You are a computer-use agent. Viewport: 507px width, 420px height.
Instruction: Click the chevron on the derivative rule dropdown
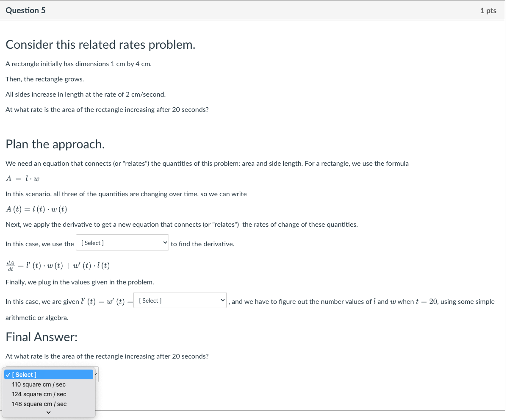[165, 242]
